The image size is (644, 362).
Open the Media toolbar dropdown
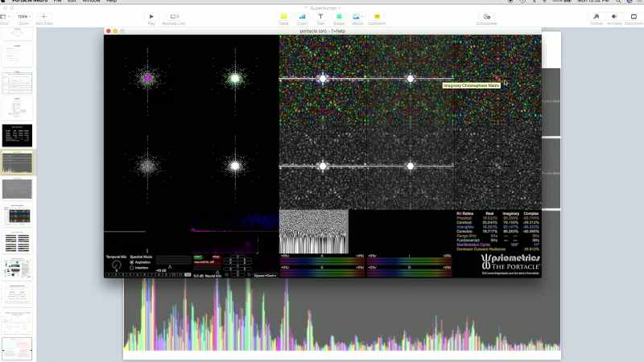[x=357, y=17]
